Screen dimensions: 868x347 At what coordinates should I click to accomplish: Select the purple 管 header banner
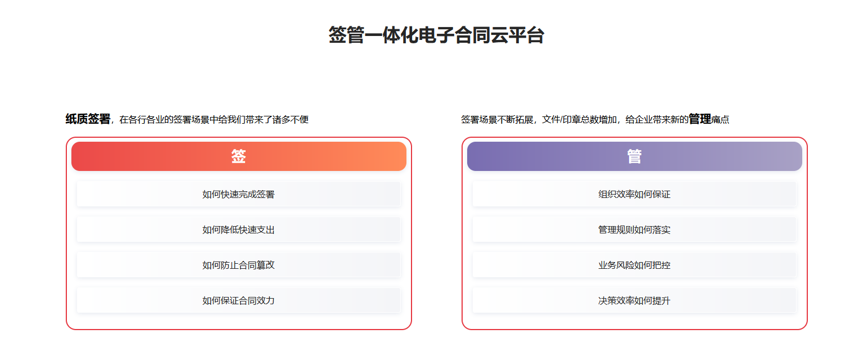(x=635, y=156)
